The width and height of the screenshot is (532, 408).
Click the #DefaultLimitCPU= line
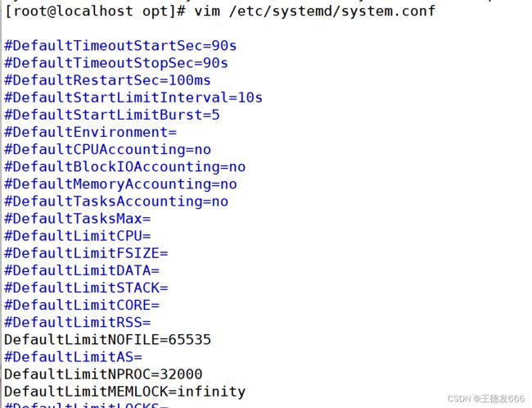tap(78, 236)
